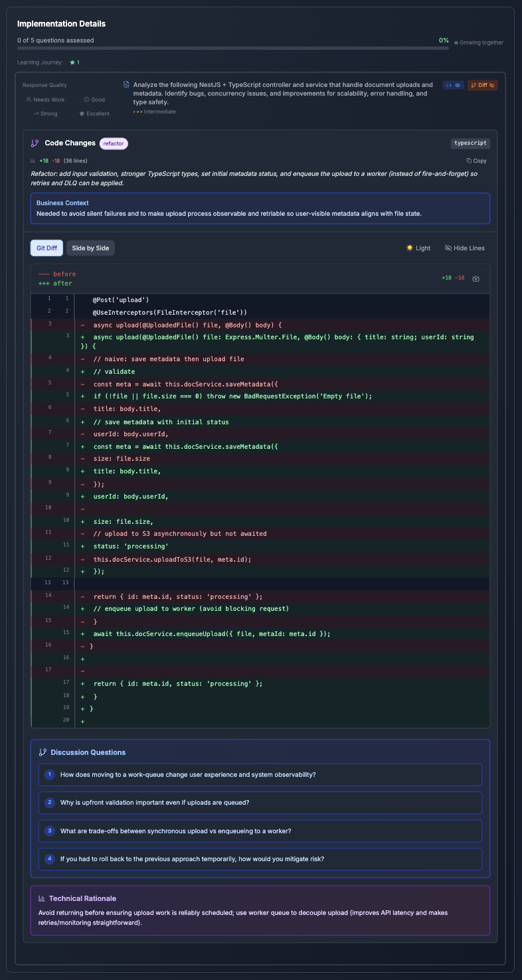Click the diff header '+18 -18' counter
The height and width of the screenshot is (980, 522).
[453, 278]
